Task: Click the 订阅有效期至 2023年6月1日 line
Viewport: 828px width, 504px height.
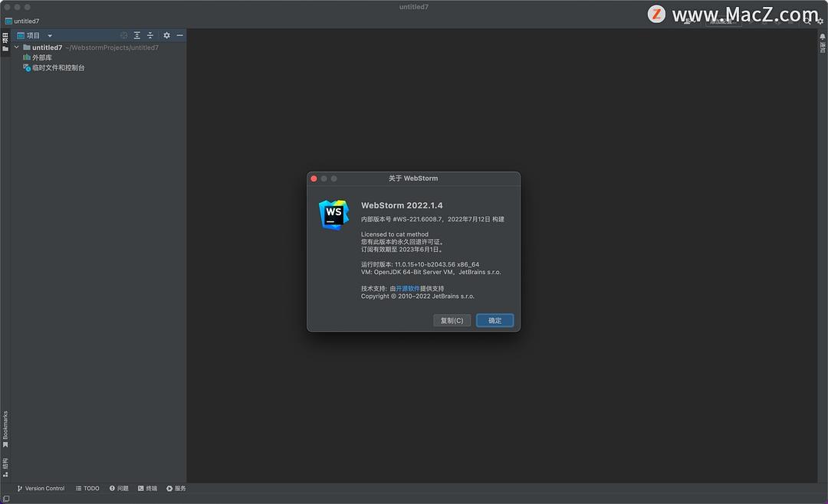Action: click(x=402, y=249)
